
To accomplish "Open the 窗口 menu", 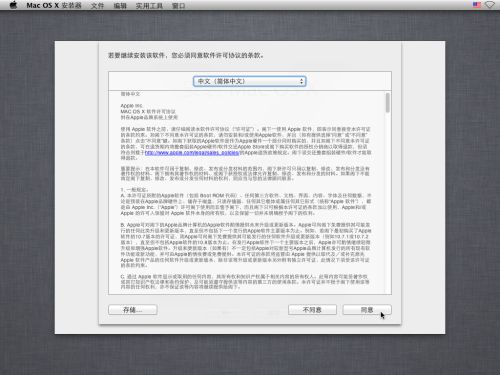I will coord(178,6).
